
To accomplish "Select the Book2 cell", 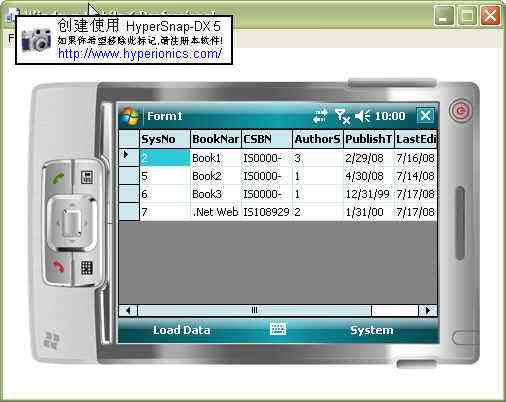I will 216,176.
